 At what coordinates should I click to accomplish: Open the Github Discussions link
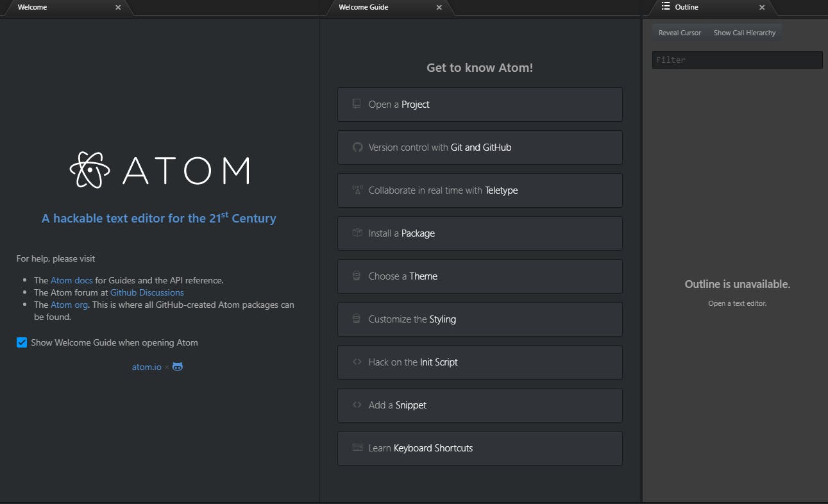[147, 292]
